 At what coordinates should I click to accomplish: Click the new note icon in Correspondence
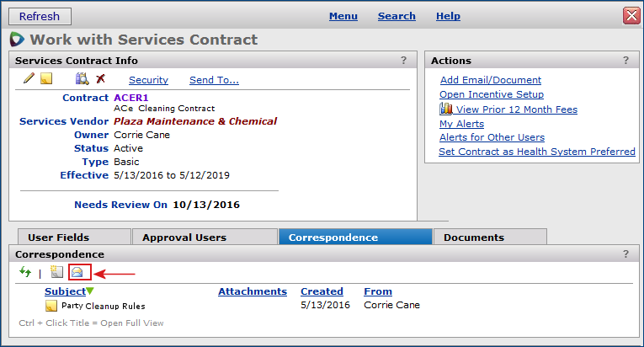[56, 272]
